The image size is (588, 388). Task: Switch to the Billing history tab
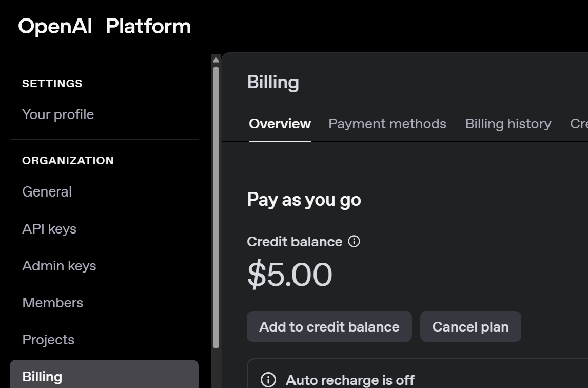coord(508,124)
